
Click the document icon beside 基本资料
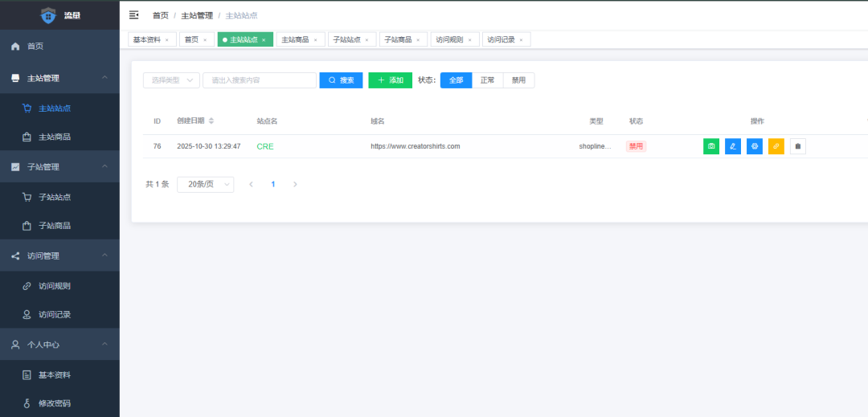27,375
